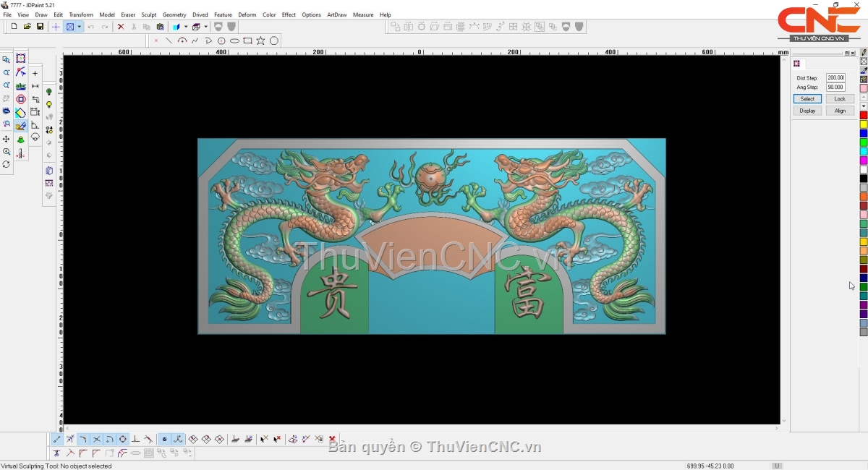Click the pan move arrows tool

pyautogui.click(x=7, y=139)
